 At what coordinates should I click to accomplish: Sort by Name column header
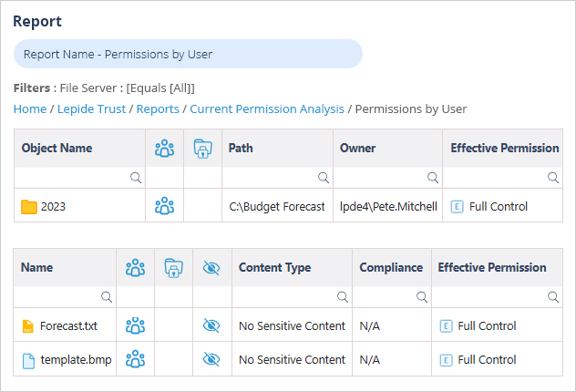coord(65,268)
